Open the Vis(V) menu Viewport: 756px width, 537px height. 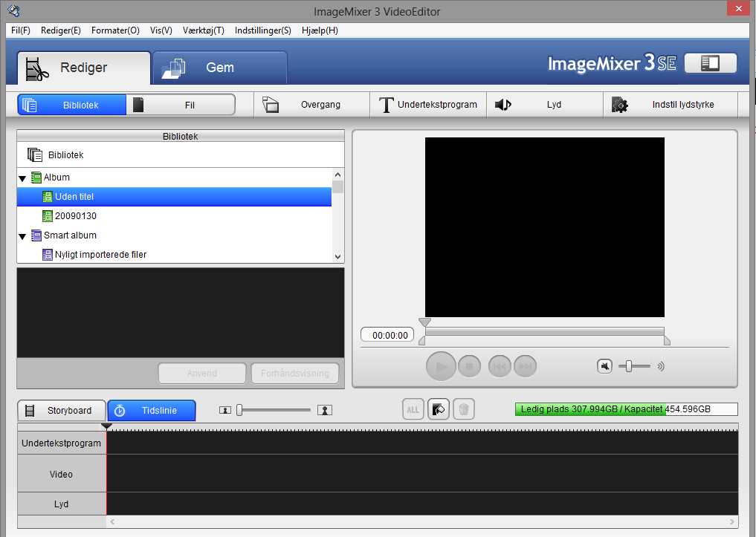click(161, 30)
